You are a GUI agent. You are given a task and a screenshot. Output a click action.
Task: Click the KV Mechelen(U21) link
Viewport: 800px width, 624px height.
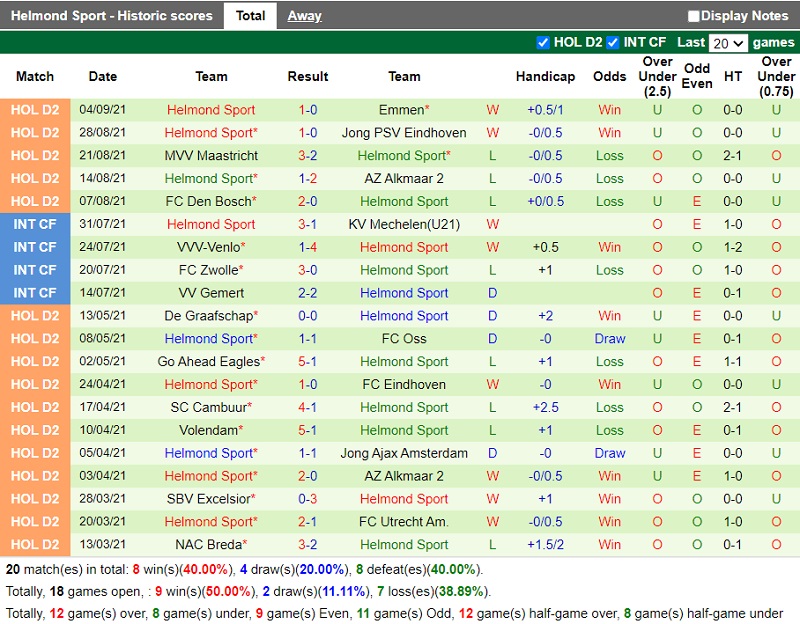[x=404, y=224]
